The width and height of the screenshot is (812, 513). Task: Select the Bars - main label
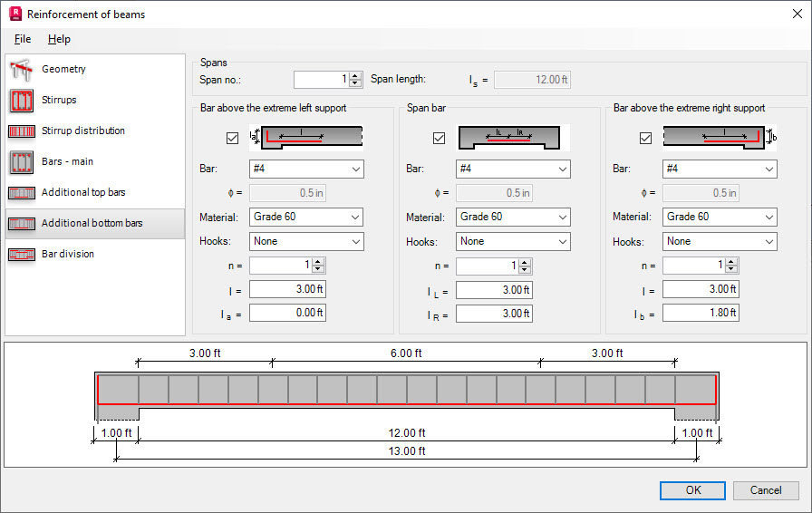point(67,161)
